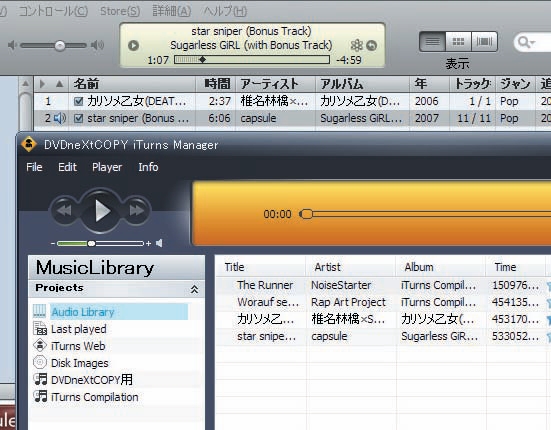Select the Rap Art Project track row
The width and height of the screenshot is (551, 430).
coord(383,302)
